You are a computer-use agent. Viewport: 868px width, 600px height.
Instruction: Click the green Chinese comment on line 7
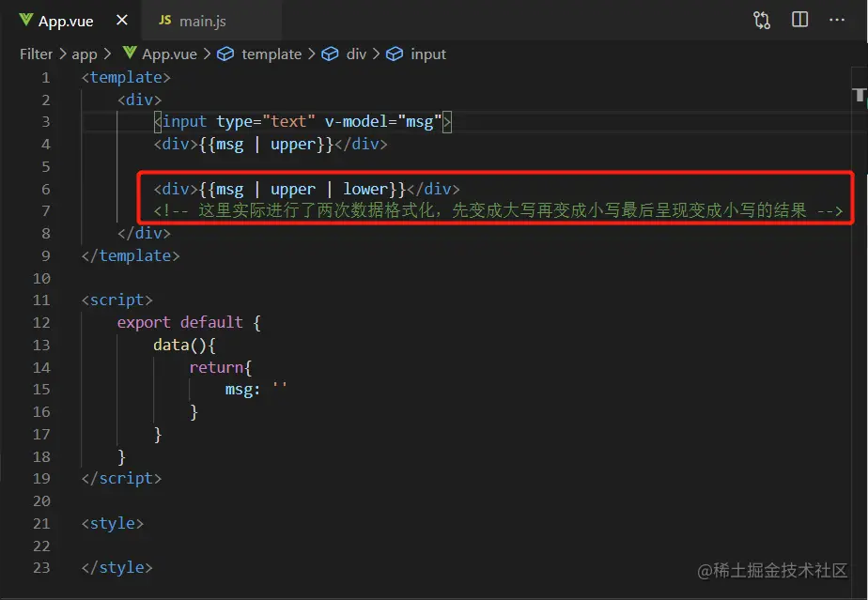point(498,211)
